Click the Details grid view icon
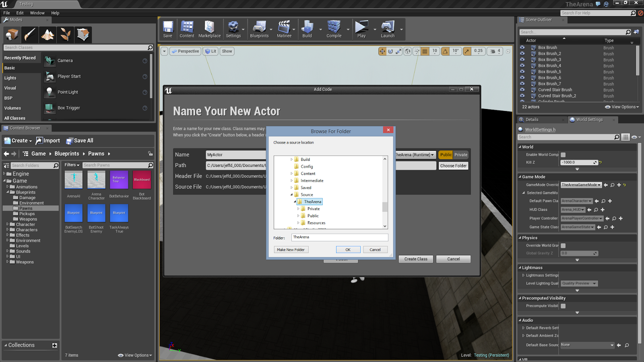Screen dimensions: 644x362 (625, 137)
